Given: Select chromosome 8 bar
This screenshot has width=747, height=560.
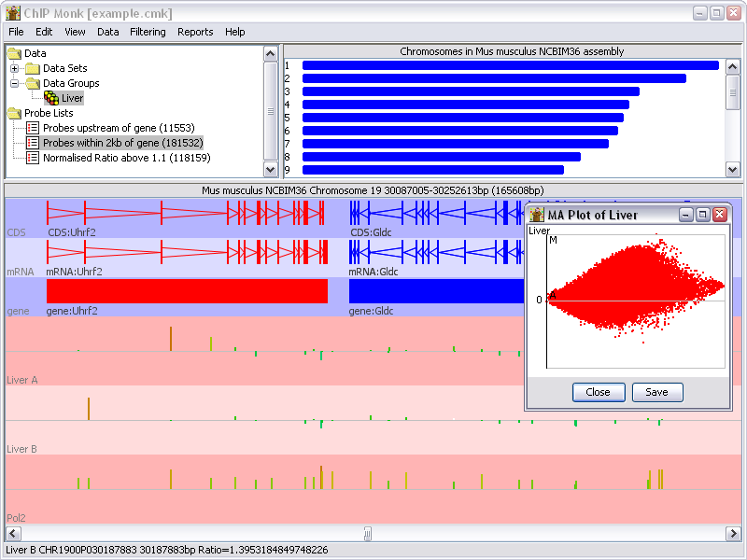Looking at the screenshot, I should 441,157.
